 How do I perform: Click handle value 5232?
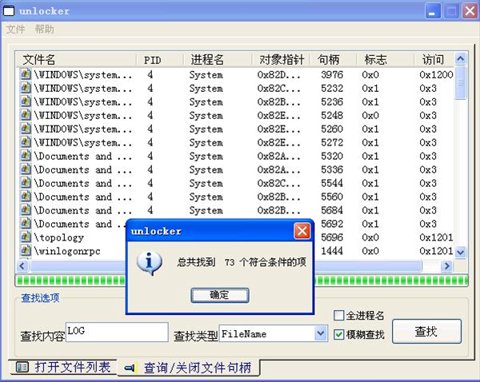pyautogui.click(x=332, y=88)
